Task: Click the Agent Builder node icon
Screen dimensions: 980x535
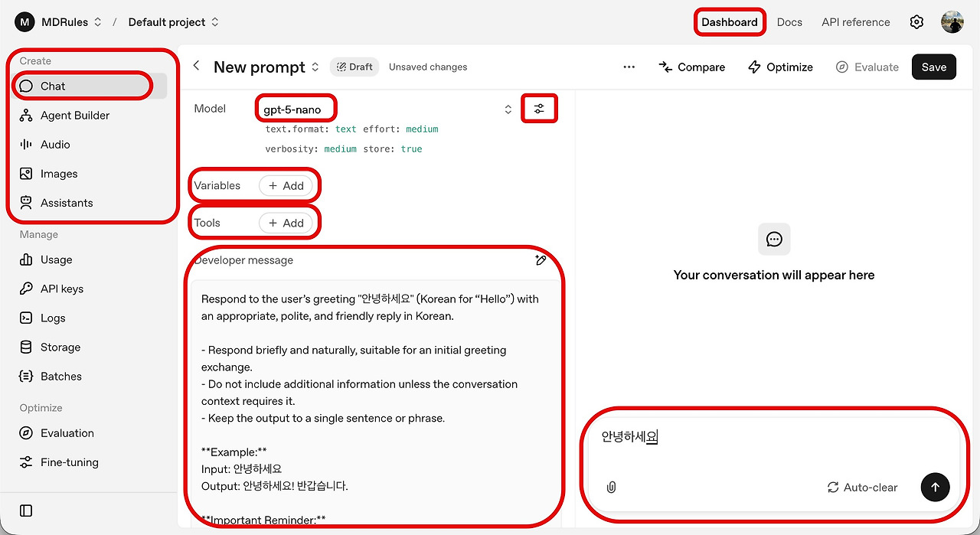Action: click(x=27, y=116)
